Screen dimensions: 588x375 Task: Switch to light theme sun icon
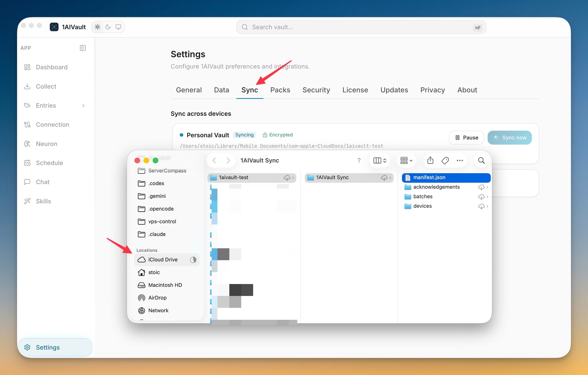[97, 27]
